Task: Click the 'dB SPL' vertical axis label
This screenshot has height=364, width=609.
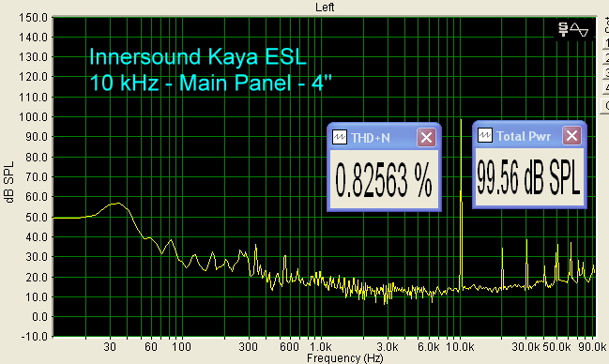Action: click(x=9, y=182)
